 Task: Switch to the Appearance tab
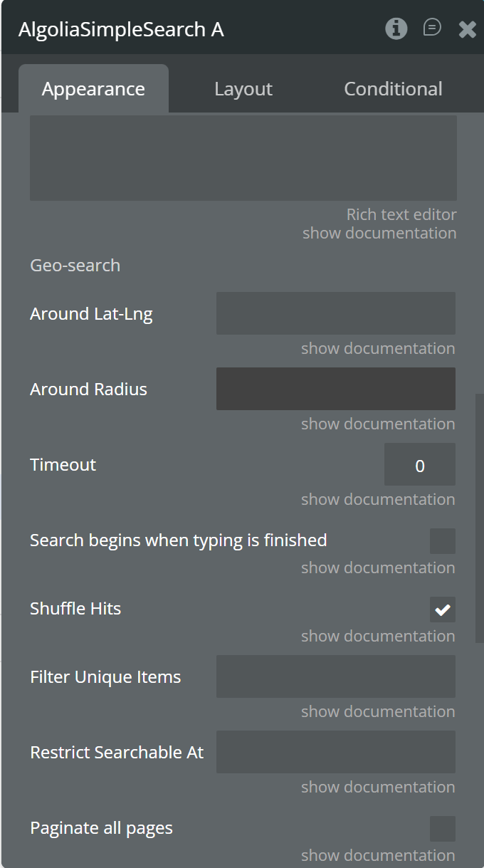(93, 89)
